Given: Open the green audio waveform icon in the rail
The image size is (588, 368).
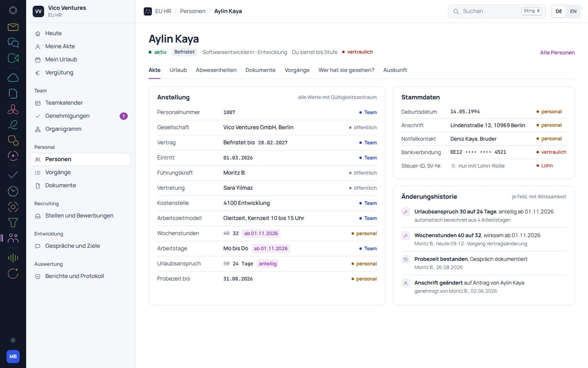Looking at the screenshot, I should point(13,258).
